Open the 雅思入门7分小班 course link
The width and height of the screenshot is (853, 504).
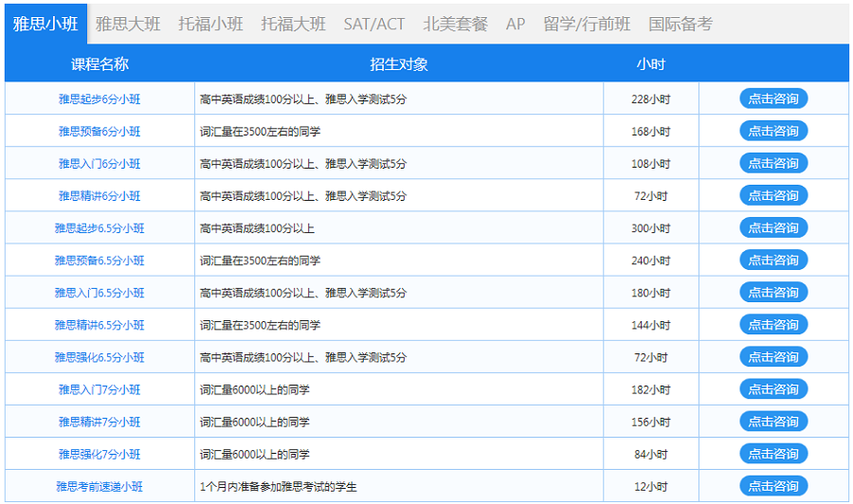[x=100, y=389]
